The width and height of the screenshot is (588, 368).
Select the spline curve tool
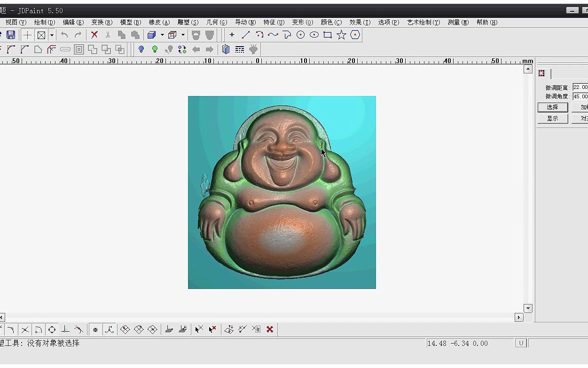point(273,35)
